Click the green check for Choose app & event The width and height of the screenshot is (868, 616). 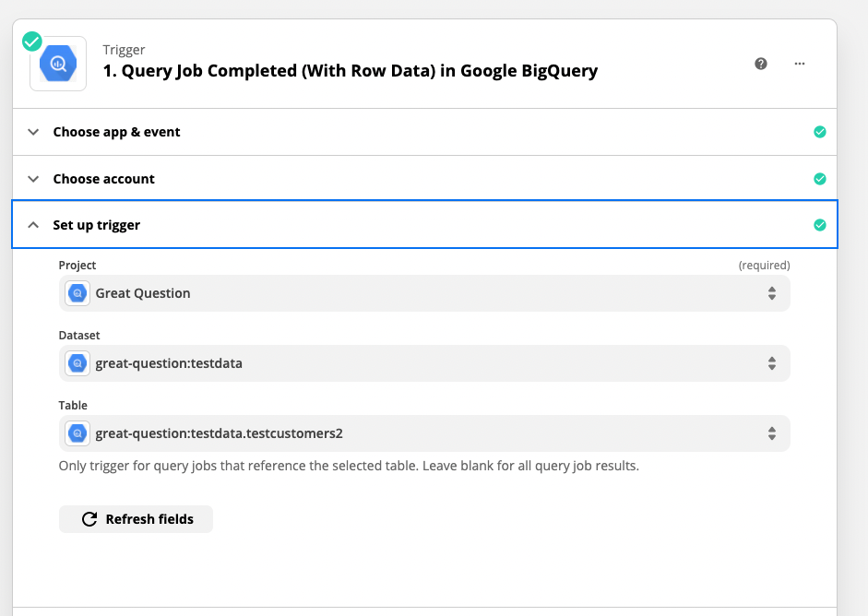click(x=820, y=132)
